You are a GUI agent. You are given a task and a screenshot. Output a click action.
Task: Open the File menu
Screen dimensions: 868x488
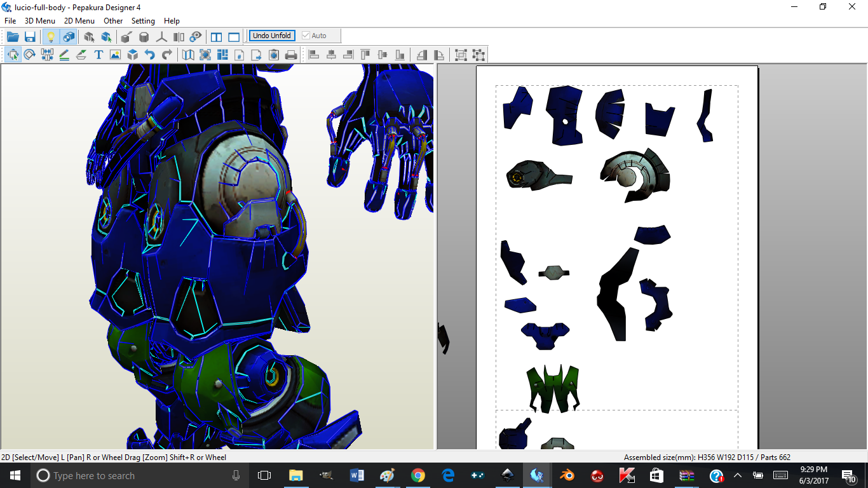click(10, 21)
